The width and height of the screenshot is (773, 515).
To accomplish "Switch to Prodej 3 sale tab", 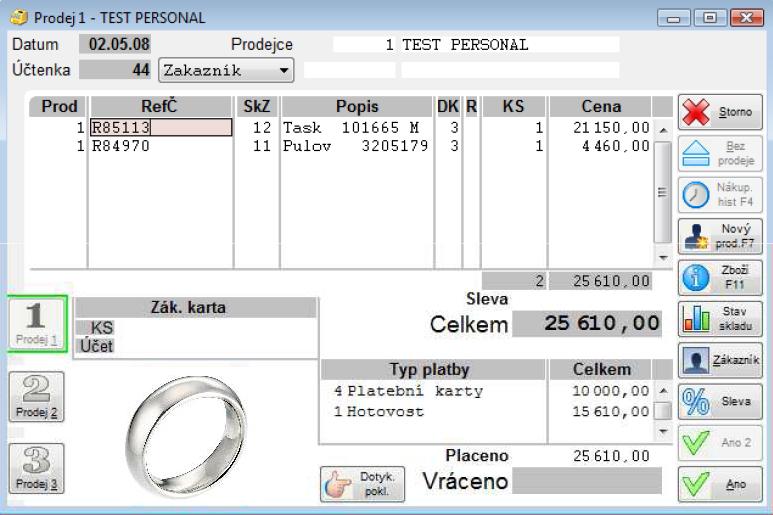I will [x=36, y=467].
